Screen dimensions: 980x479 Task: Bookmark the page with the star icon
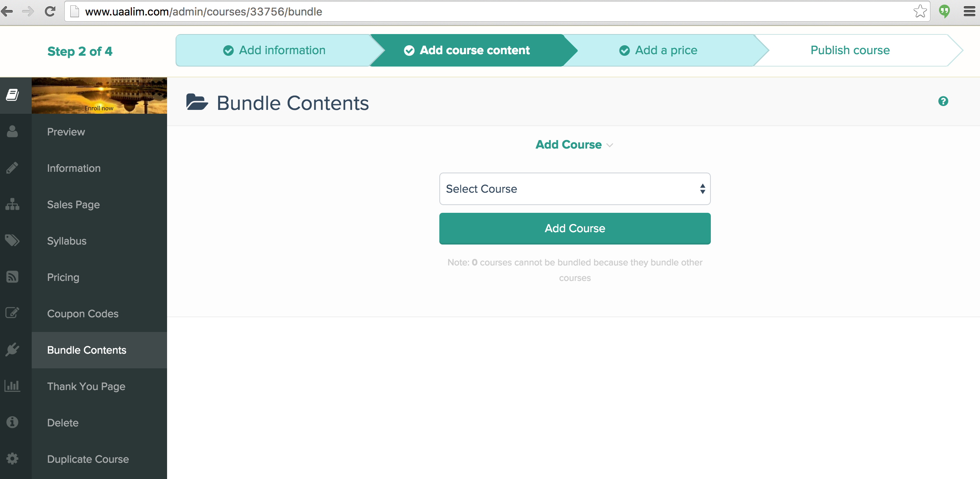click(920, 12)
